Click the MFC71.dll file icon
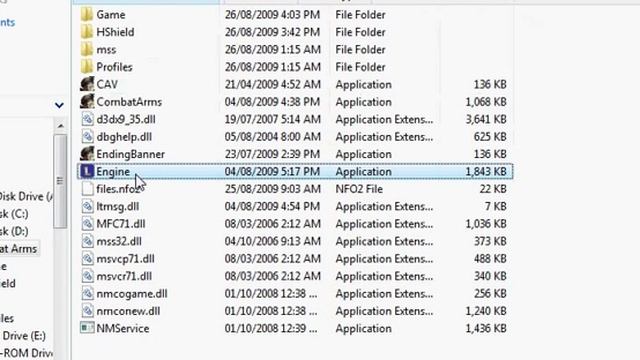 [87, 224]
